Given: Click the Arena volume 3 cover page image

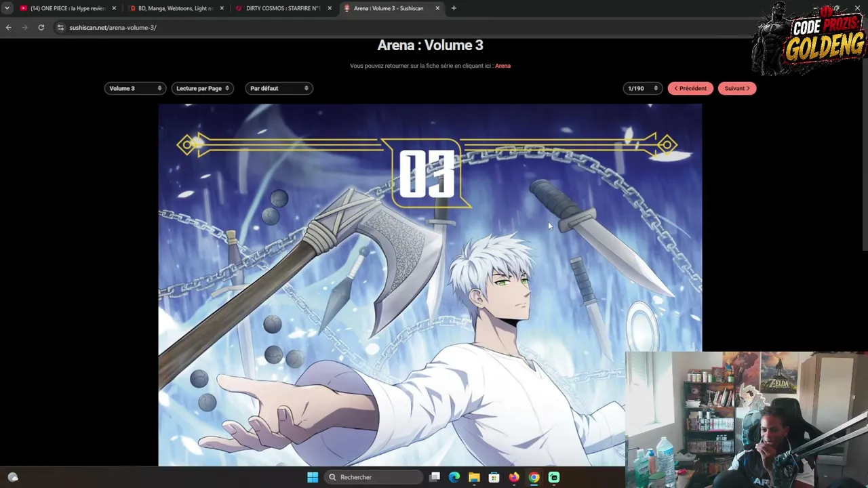Looking at the screenshot, I should [x=430, y=285].
